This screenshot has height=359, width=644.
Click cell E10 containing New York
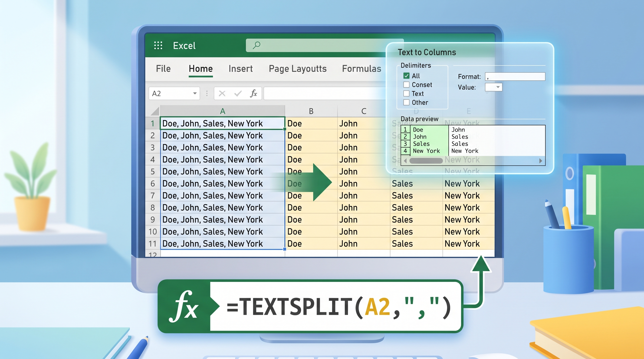point(469,231)
